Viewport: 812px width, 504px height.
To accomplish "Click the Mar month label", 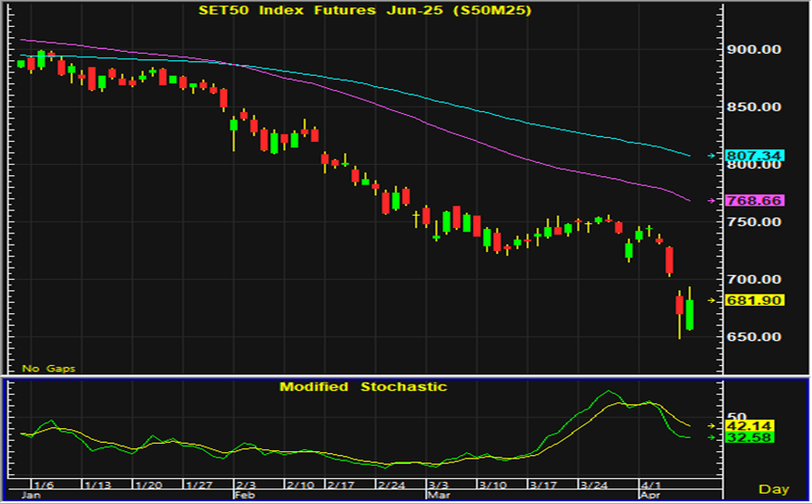I will (437, 496).
